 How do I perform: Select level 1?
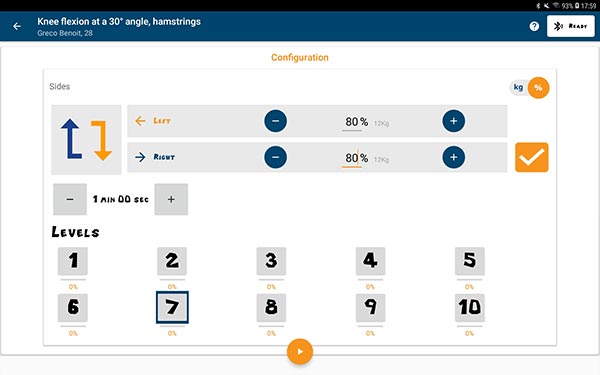(73, 261)
